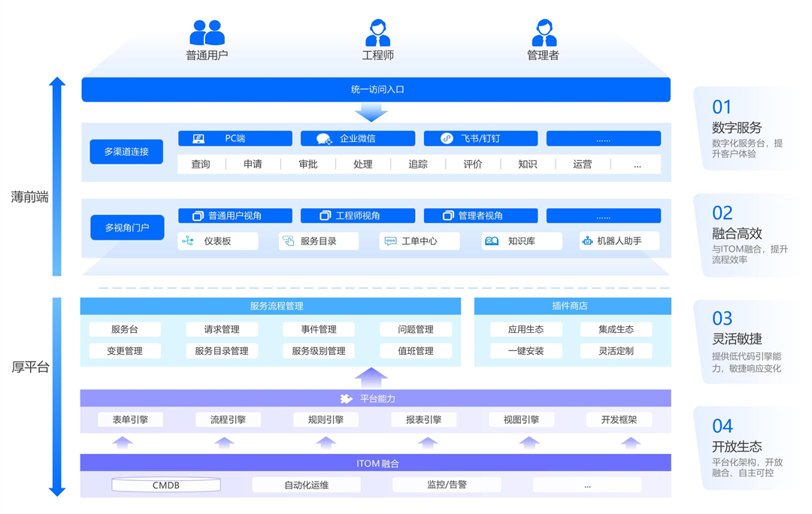This screenshot has height=514, width=812.
Task: Click the 开发框架 box
Action: (619, 420)
